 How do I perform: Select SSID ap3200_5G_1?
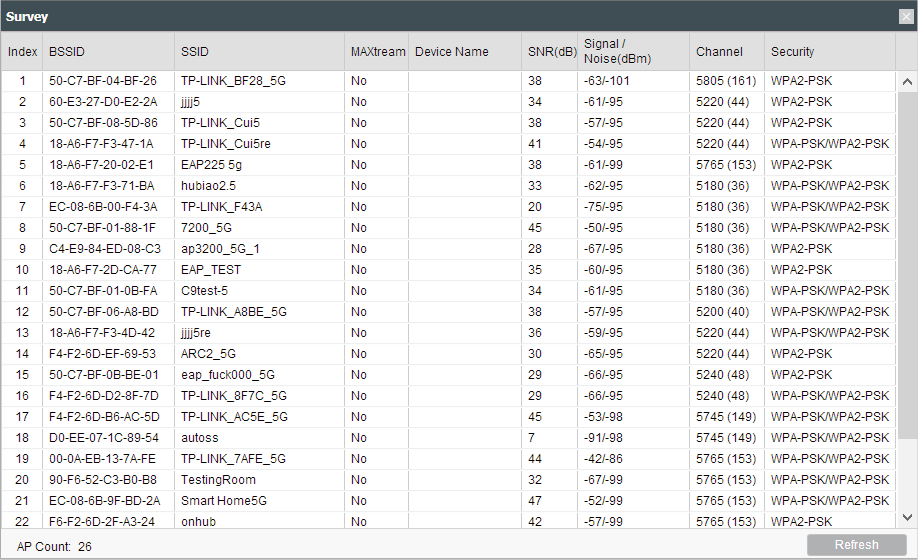[220, 249]
